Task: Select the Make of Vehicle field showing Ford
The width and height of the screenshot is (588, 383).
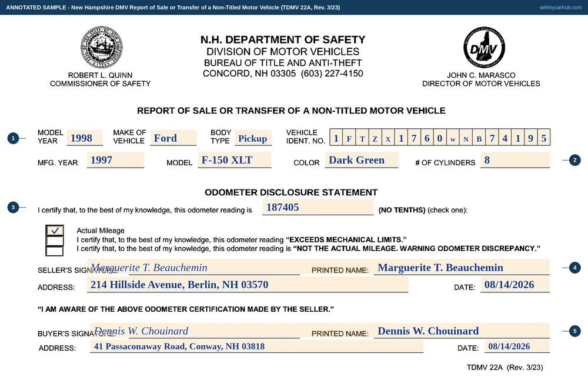Action: 173,138
